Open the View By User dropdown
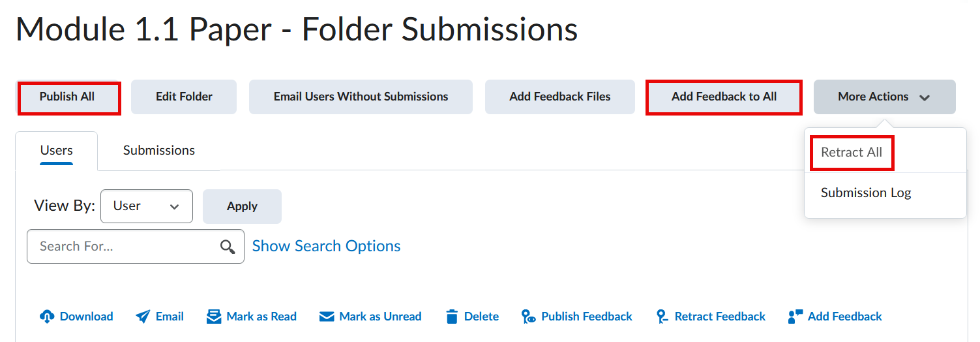Image resolution: width=980 pixels, height=342 pixels. click(x=147, y=206)
